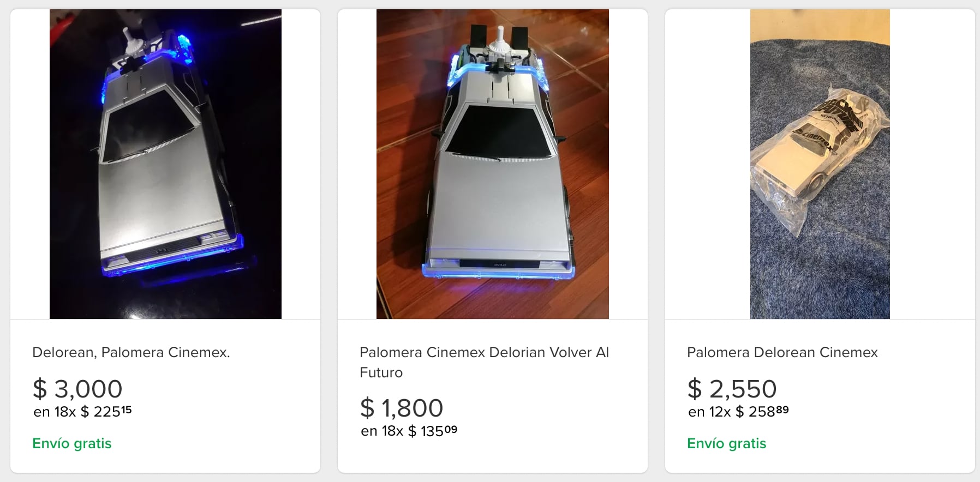Viewport: 980px width, 482px height.
Task: Open the bagged DeLorean photo on blue carpet
Action: 820,164
